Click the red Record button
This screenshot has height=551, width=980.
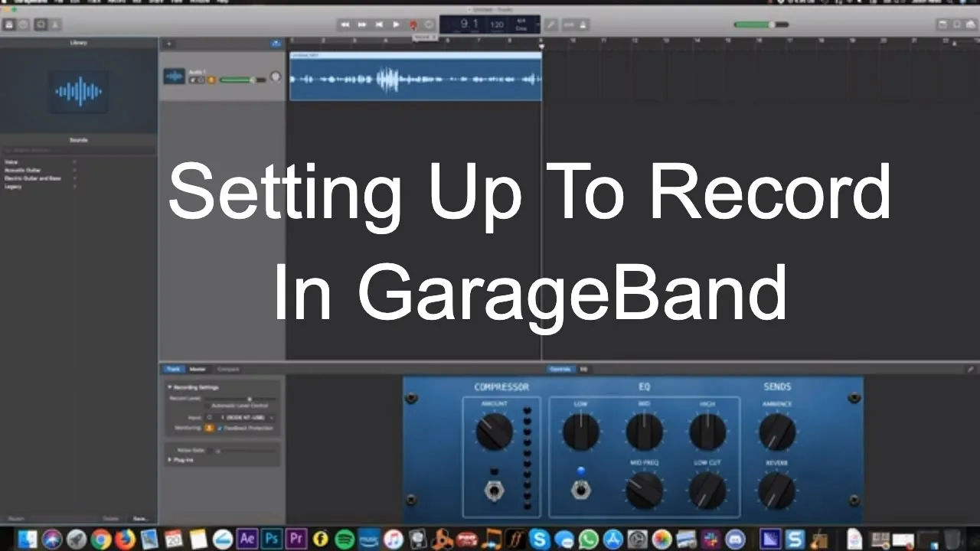pyautogui.click(x=413, y=24)
